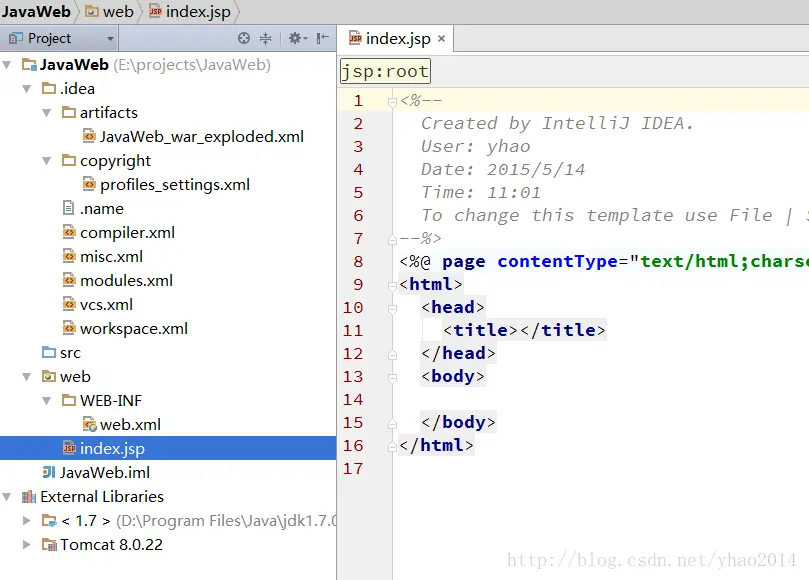Click web folder in navigation bar
Screen dimensions: 809x580
tap(109, 11)
